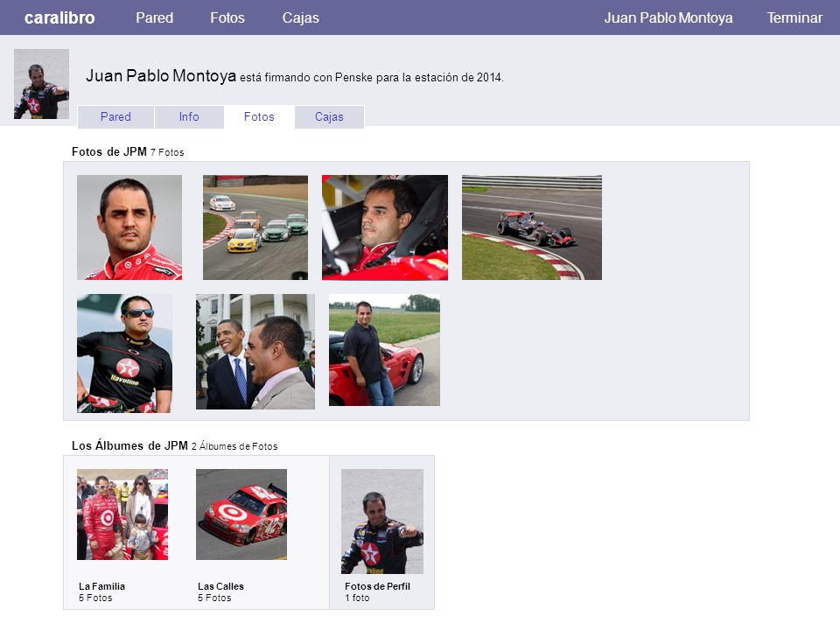
Task: Click the 'Fotos de JPM' heading
Action: click(x=109, y=151)
